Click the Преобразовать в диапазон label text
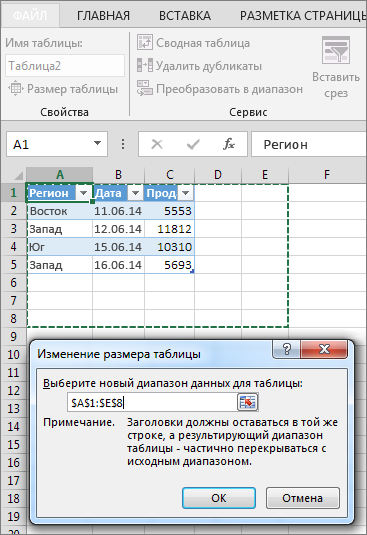 [x=229, y=89]
